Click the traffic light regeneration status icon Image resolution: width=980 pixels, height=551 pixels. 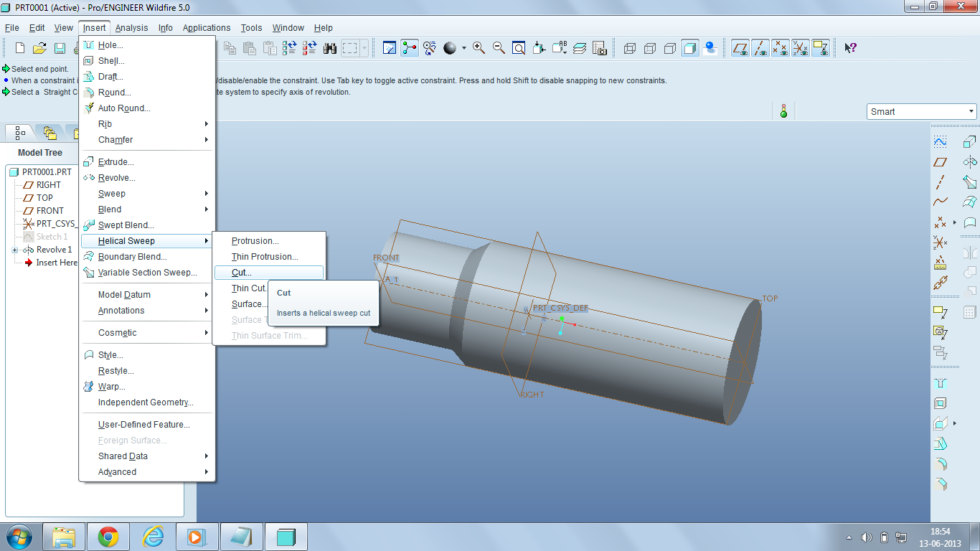tap(783, 111)
